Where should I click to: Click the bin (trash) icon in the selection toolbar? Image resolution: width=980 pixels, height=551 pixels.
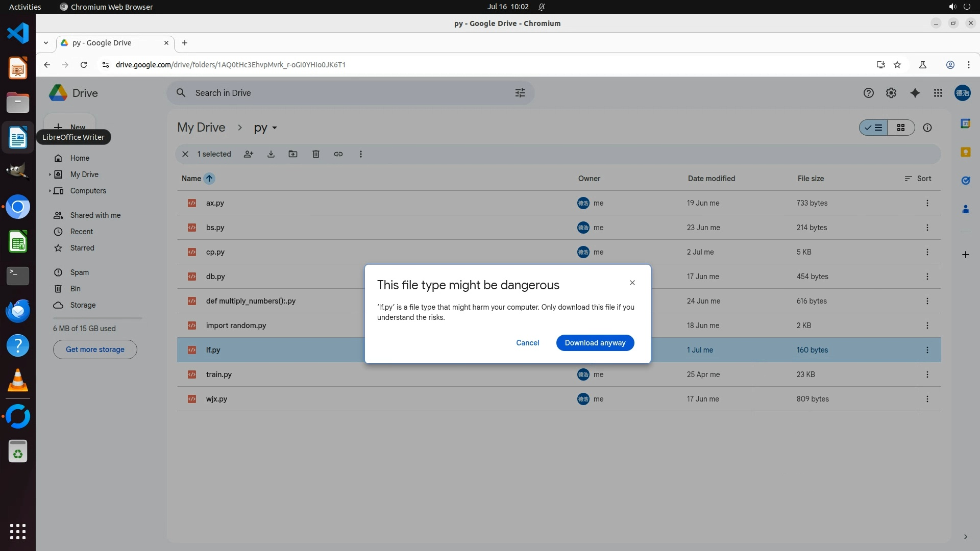click(316, 154)
